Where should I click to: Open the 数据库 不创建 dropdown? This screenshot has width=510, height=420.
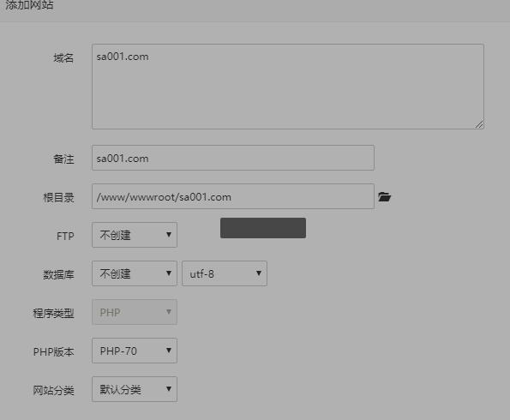coord(135,273)
